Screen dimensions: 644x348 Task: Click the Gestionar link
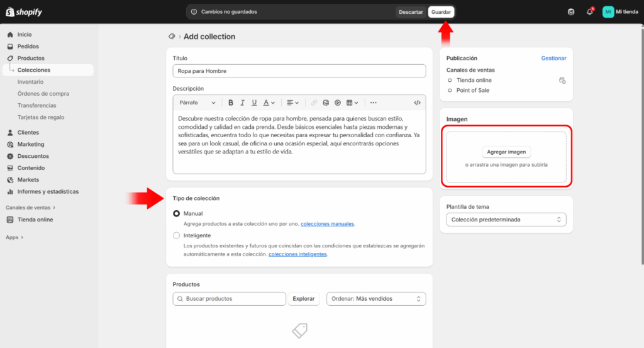click(x=553, y=58)
